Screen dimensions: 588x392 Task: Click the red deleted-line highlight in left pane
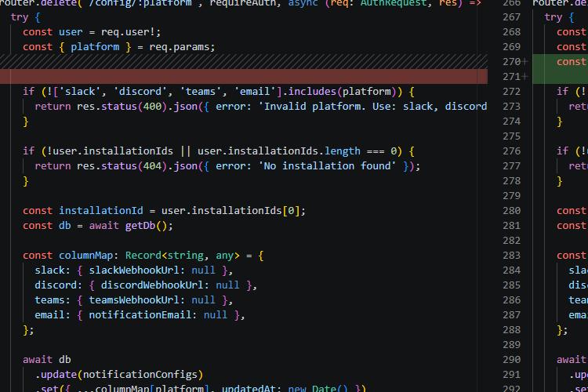244,77
